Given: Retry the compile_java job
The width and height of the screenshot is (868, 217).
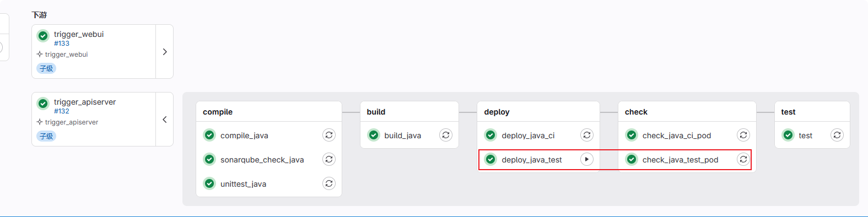Looking at the screenshot, I should pos(329,135).
